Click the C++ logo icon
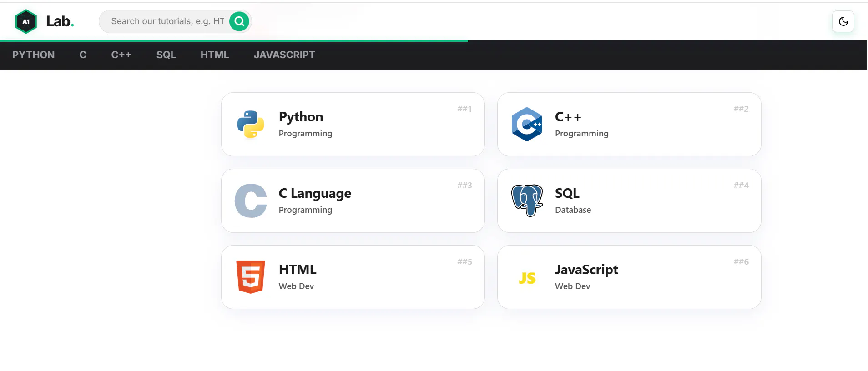The height and width of the screenshot is (371, 868). [x=527, y=124]
